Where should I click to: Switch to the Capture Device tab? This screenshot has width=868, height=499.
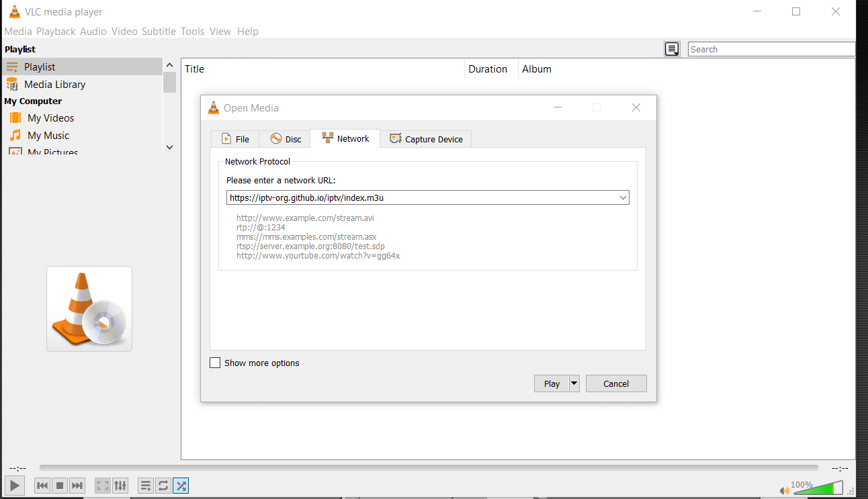426,139
